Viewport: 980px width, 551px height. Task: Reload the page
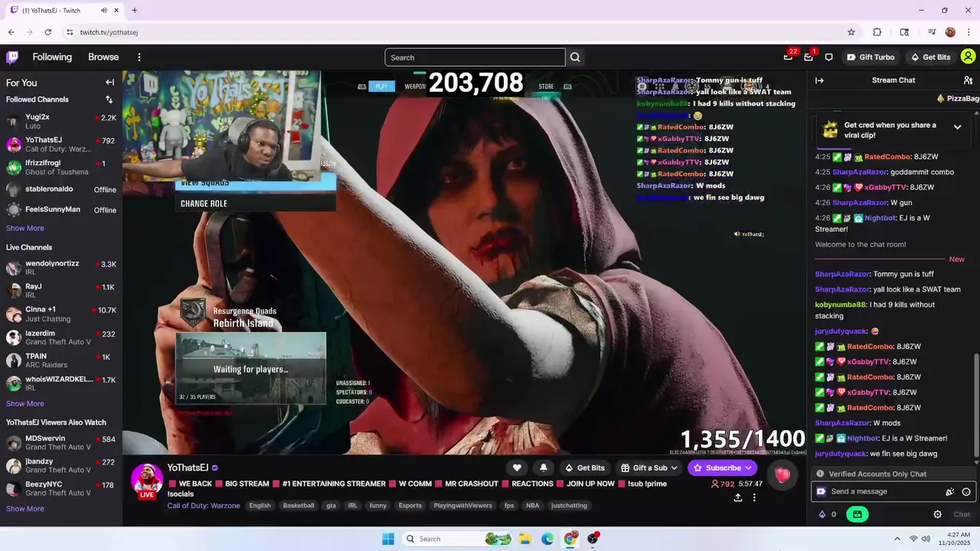coord(47,32)
